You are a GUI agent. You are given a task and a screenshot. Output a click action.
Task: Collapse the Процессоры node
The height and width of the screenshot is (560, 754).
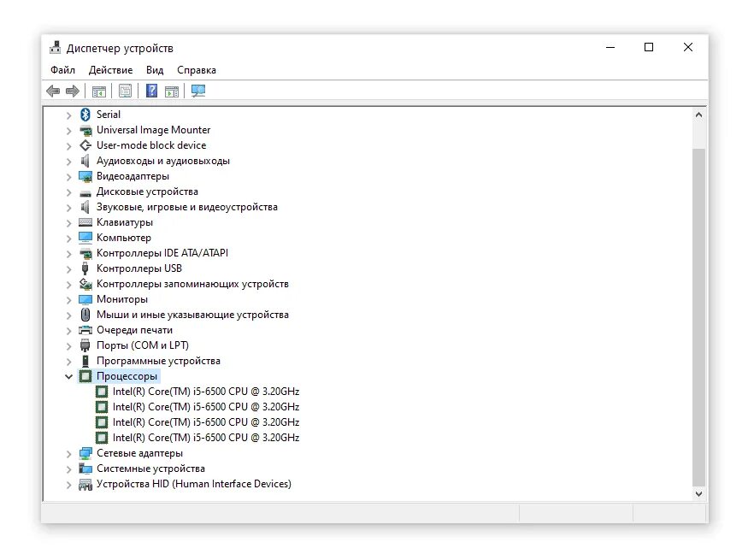click(68, 376)
